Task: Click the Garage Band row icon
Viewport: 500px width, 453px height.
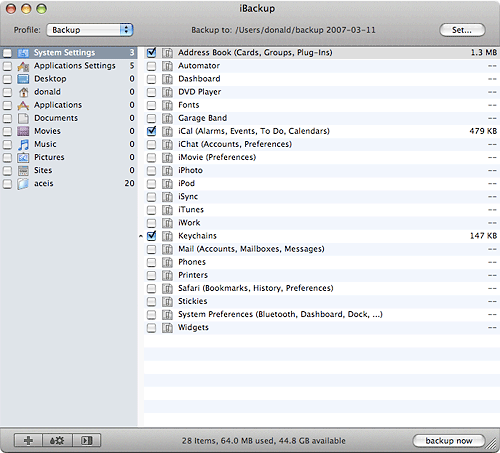Action: 167,118
